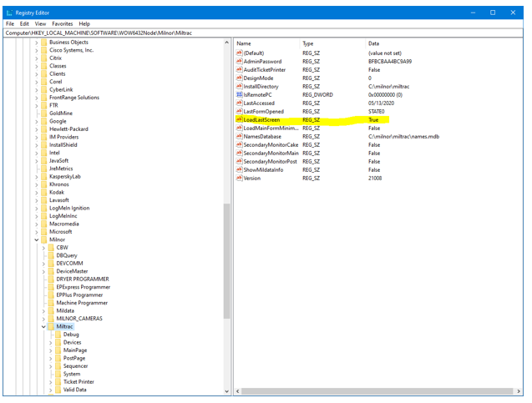Click the LoadLastScreen value icon
This screenshot has height=403, width=532.
coord(239,120)
